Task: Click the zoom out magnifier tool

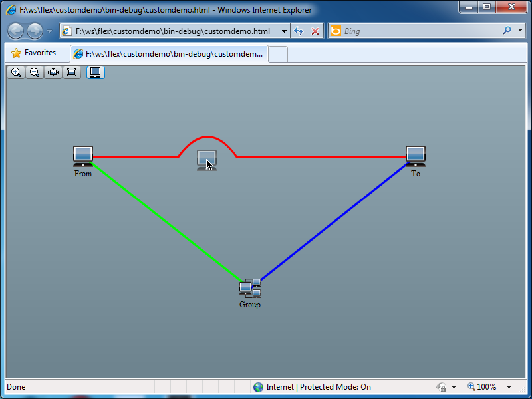Action: 35,72
